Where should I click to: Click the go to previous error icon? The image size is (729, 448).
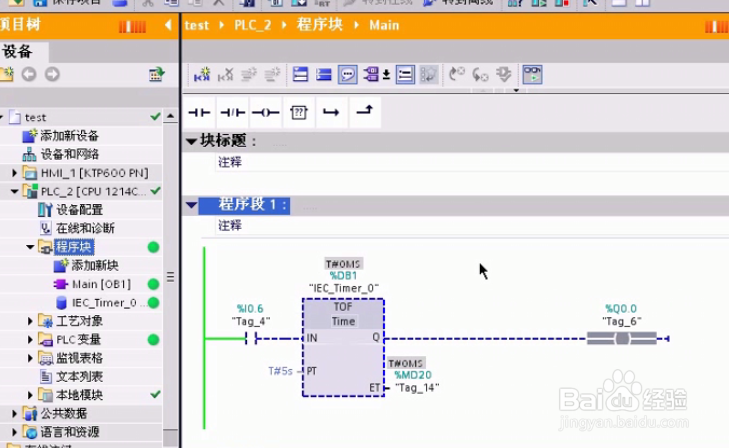[x=457, y=74]
